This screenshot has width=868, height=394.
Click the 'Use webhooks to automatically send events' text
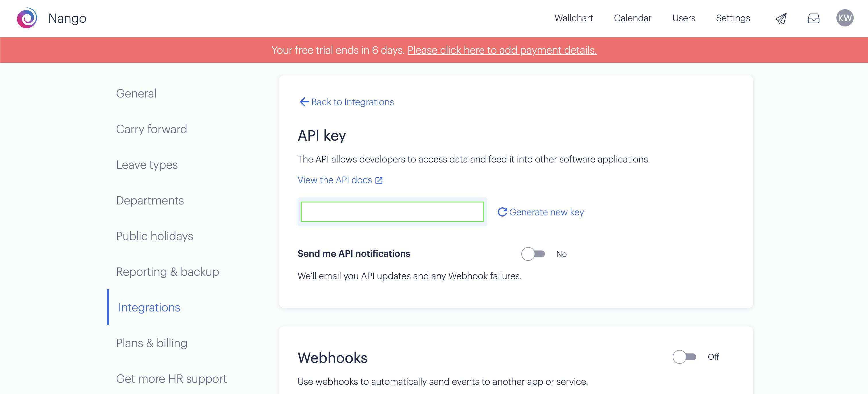coord(442,382)
